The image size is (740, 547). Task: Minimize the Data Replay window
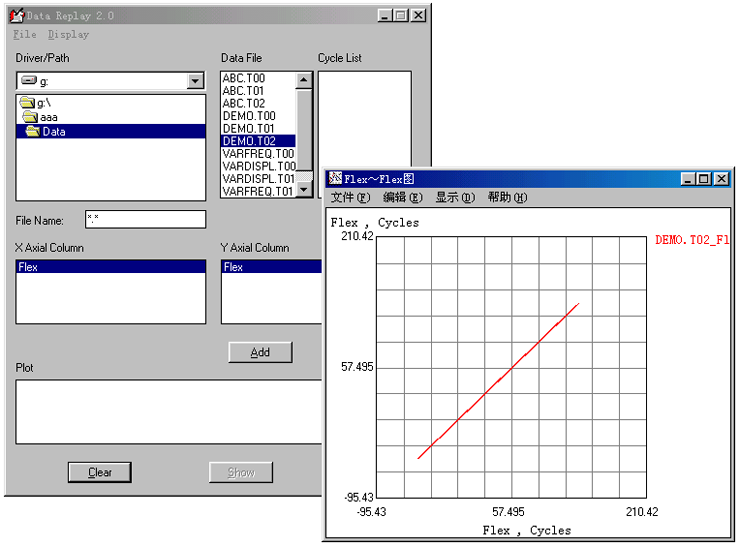(385, 16)
